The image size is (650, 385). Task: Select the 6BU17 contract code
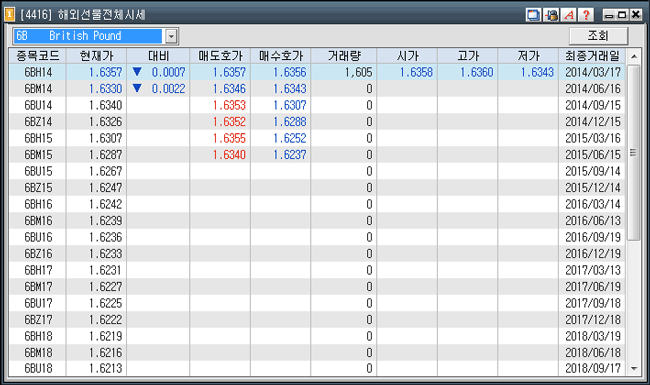click(x=38, y=303)
